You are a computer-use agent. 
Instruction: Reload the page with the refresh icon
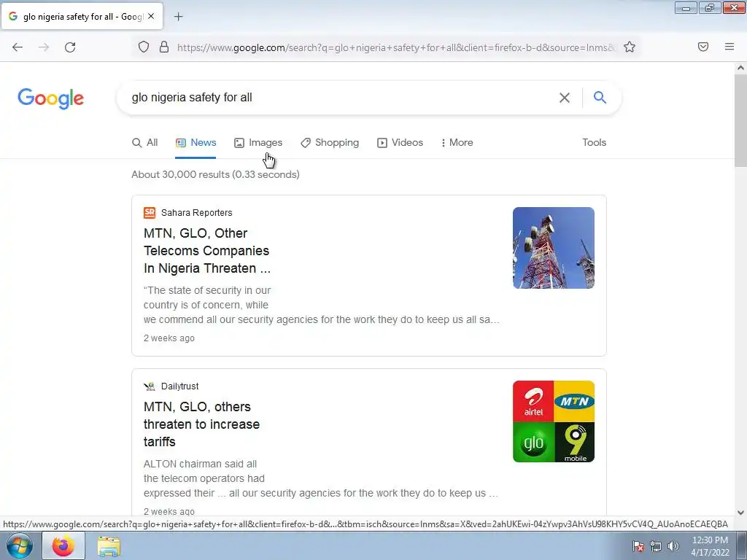(70, 47)
